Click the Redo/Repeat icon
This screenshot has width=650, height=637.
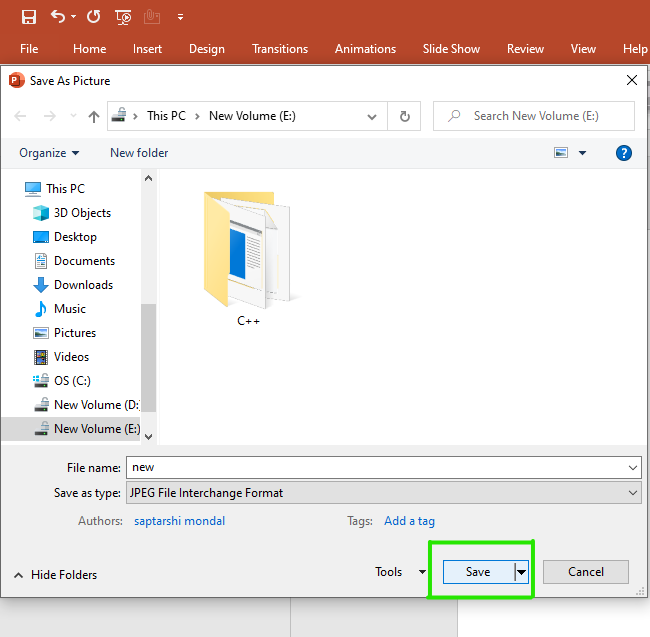point(93,17)
